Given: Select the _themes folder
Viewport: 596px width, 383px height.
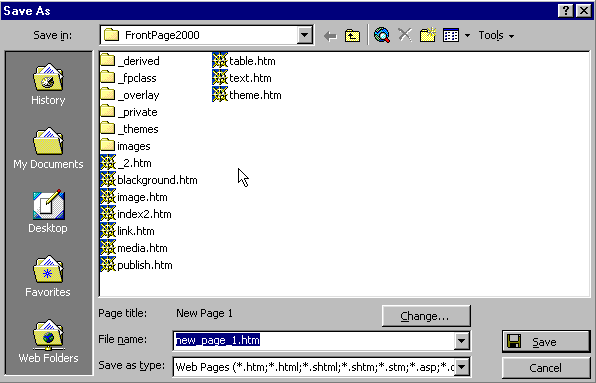Looking at the screenshot, I should [x=130, y=129].
